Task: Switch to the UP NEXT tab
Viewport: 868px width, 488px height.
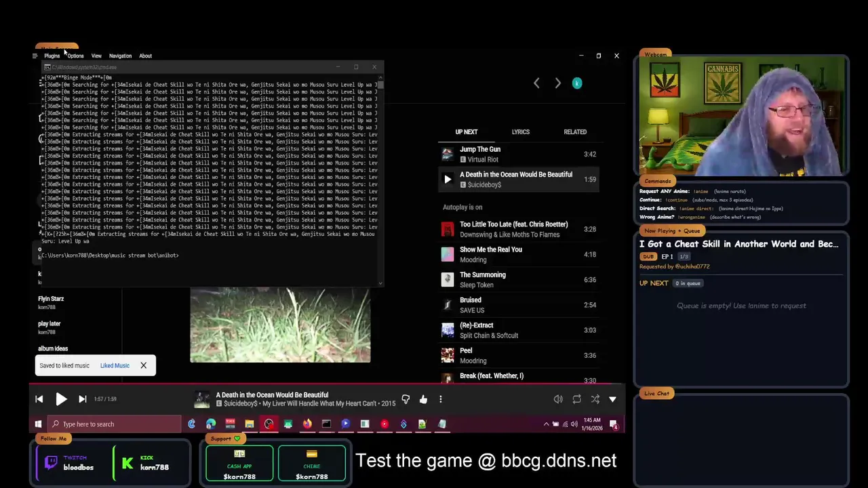Action: (x=467, y=132)
